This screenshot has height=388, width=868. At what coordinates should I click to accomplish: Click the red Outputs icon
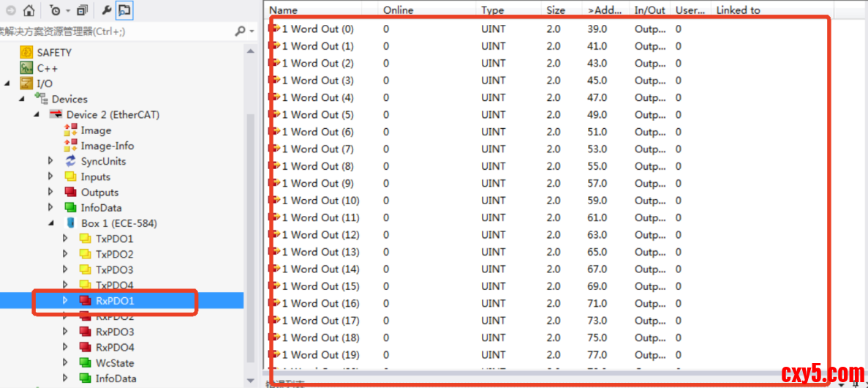[70, 192]
